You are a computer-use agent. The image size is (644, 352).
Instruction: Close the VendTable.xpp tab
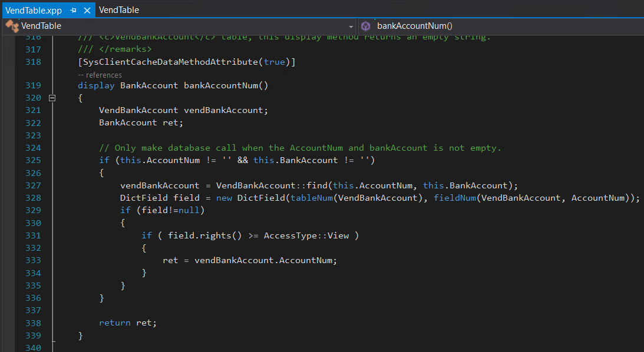coord(87,10)
